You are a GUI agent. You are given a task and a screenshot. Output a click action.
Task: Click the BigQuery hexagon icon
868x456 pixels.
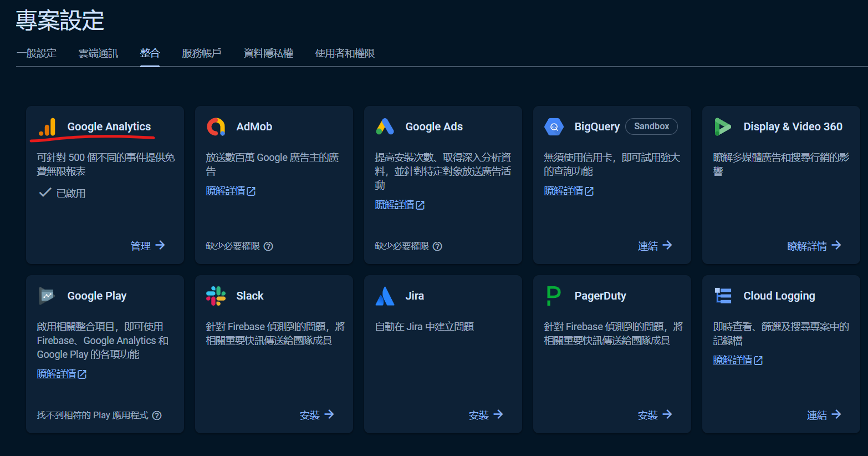[554, 127]
